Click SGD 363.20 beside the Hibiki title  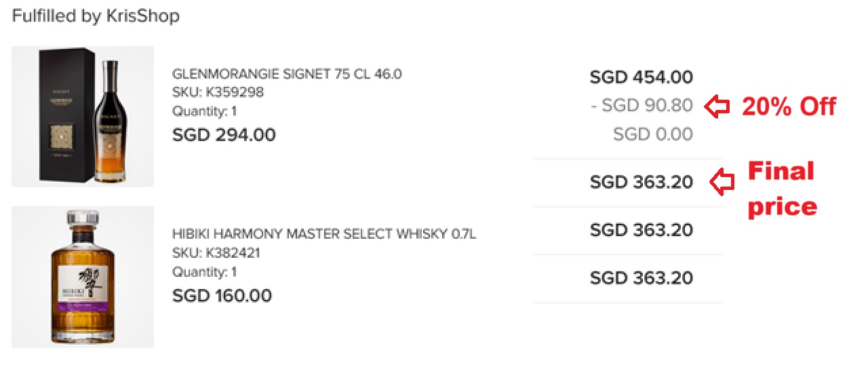(641, 230)
